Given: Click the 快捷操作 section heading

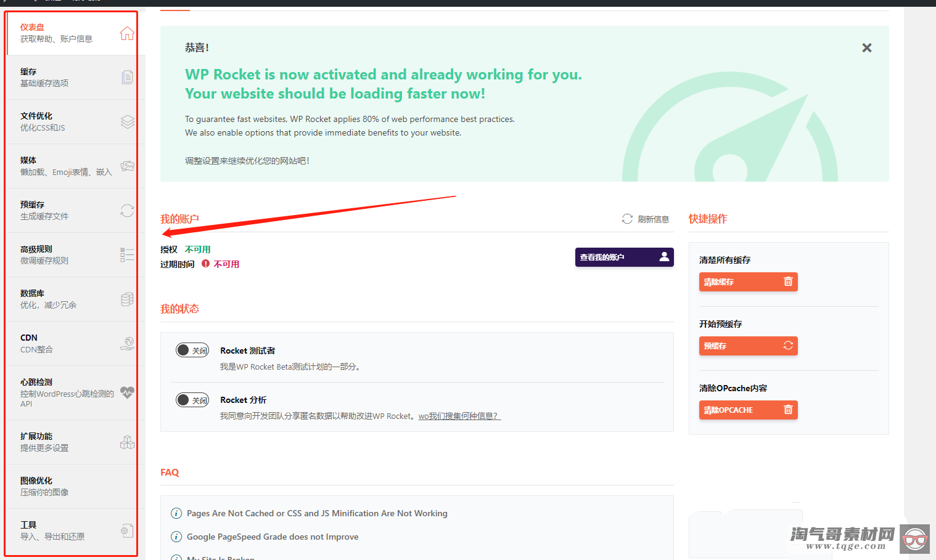Looking at the screenshot, I should 708,219.
